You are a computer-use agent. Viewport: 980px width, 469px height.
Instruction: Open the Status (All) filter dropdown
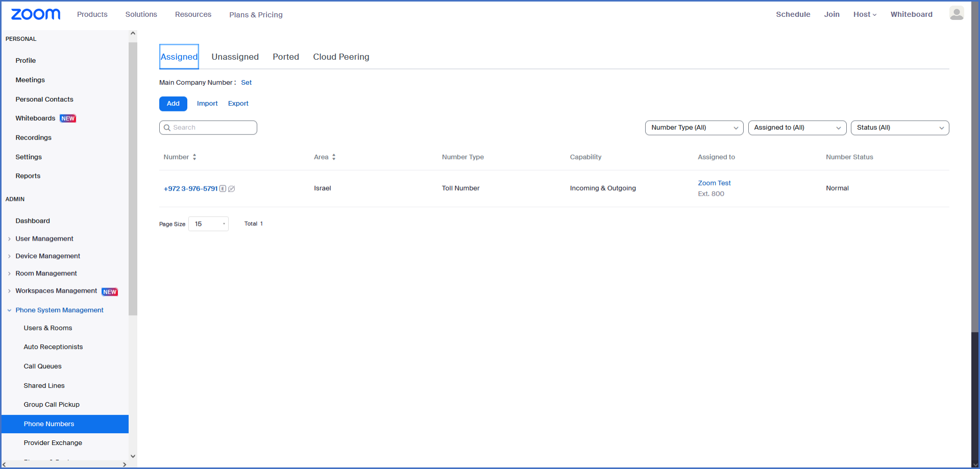point(900,128)
